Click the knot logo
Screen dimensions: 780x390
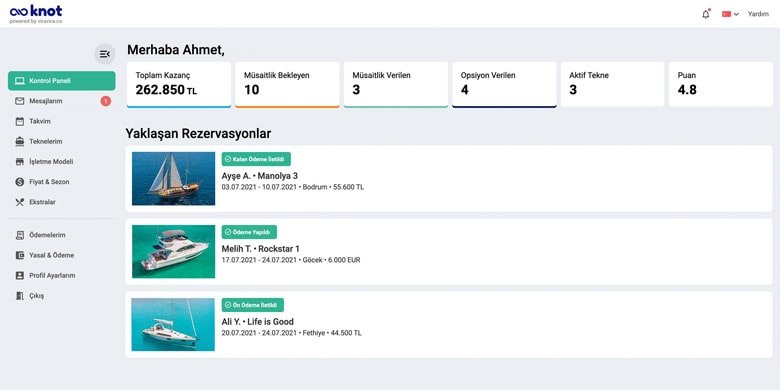tap(36, 13)
